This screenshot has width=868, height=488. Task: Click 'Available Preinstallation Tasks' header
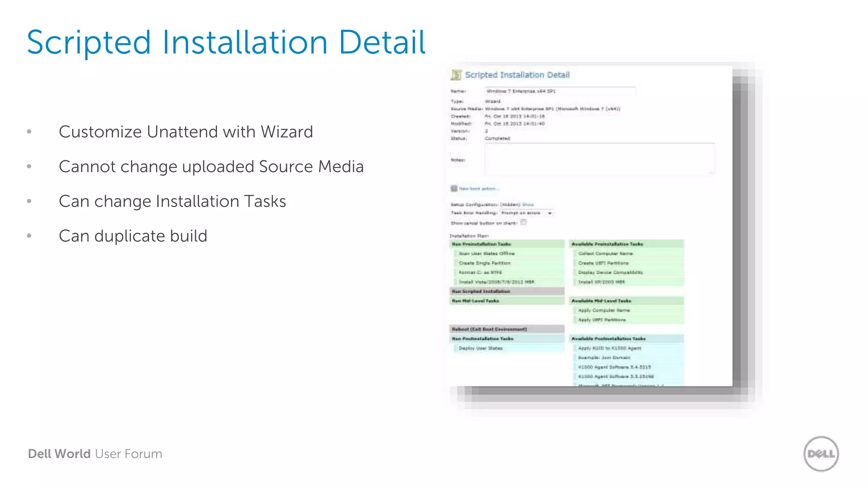tap(626, 244)
